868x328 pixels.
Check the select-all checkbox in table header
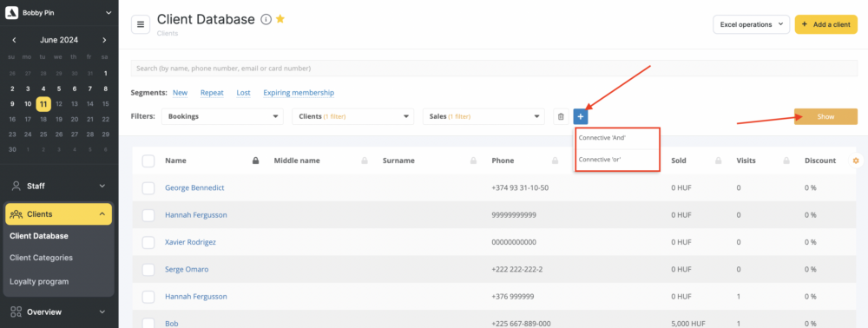coord(148,161)
